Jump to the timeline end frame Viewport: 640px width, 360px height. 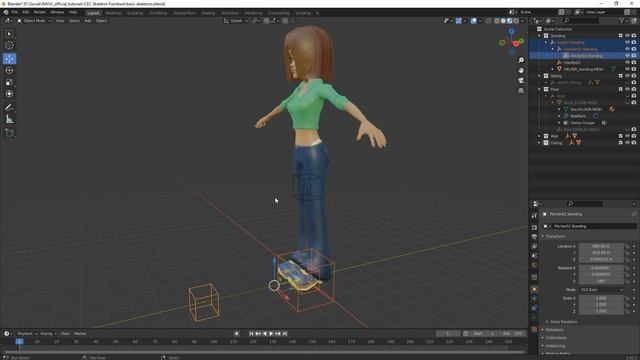tap(285, 333)
